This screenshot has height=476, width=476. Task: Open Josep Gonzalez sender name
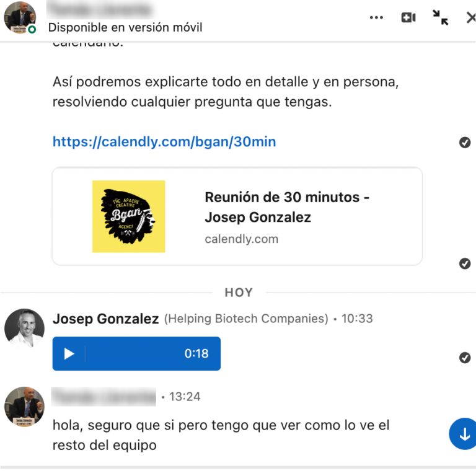[x=105, y=319]
